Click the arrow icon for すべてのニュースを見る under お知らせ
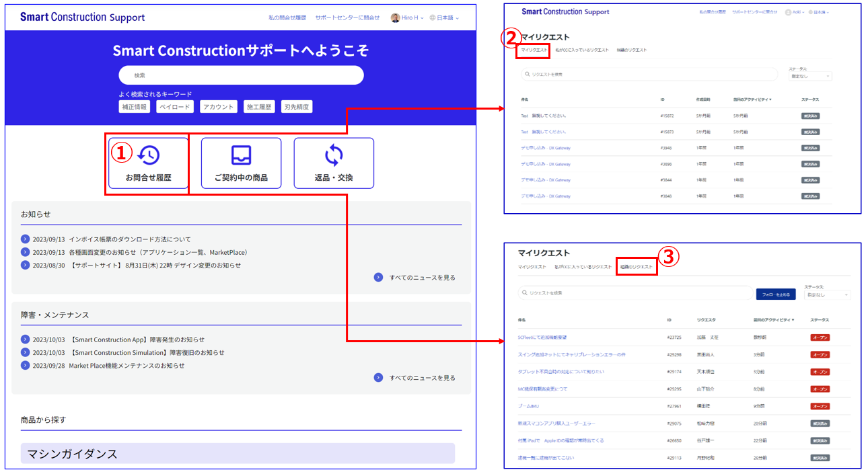 pyautogui.click(x=378, y=277)
